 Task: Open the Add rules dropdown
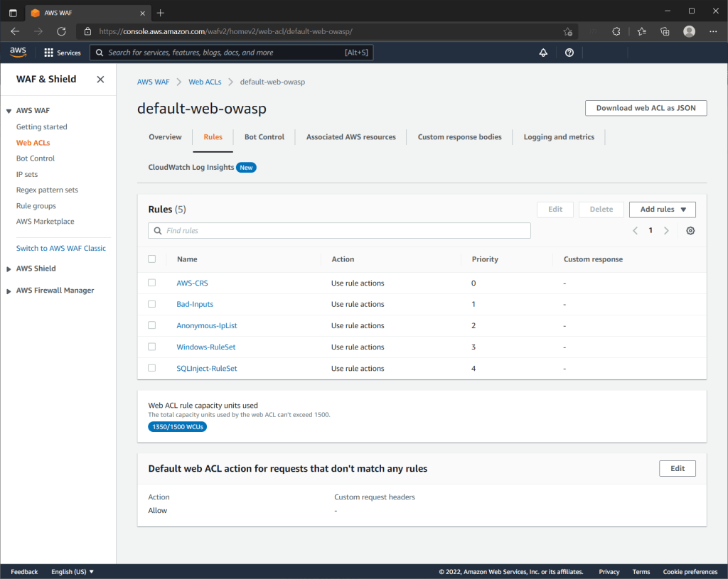[x=662, y=210]
